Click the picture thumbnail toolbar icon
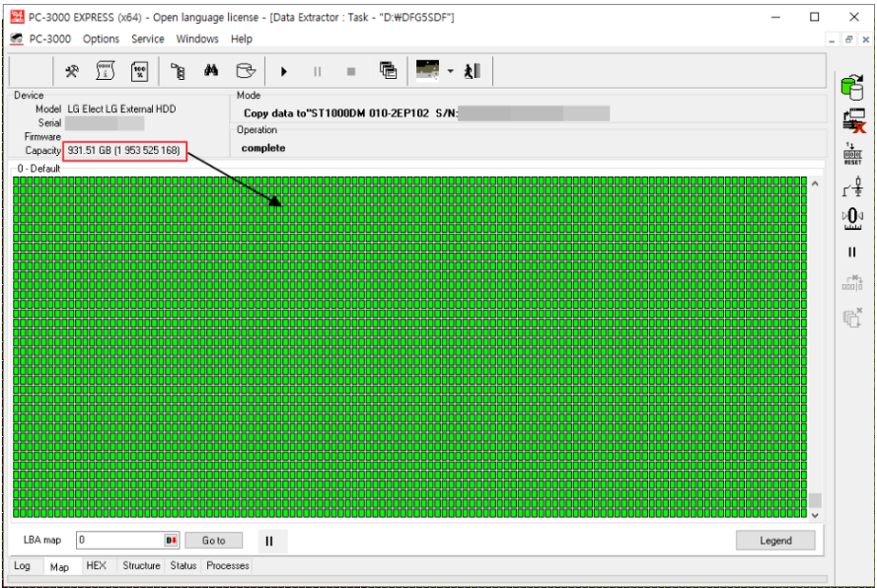 [x=427, y=70]
